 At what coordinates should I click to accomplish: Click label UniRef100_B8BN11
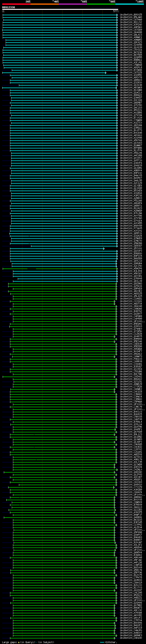[x=131, y=60]
